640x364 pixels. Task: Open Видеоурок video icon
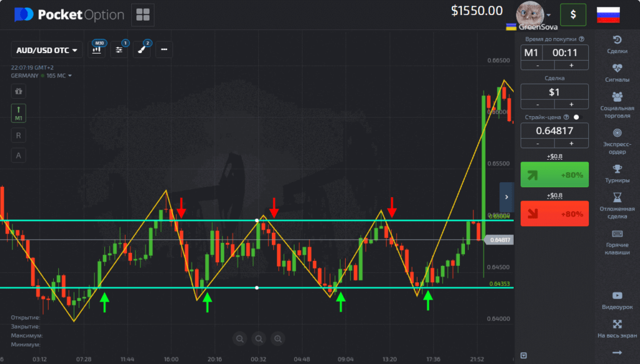617,300
